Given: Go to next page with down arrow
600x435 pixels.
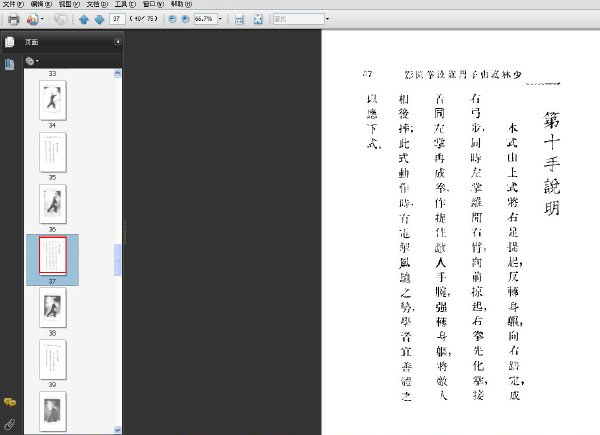Looking at the screenshot, I should click(99, 19).
